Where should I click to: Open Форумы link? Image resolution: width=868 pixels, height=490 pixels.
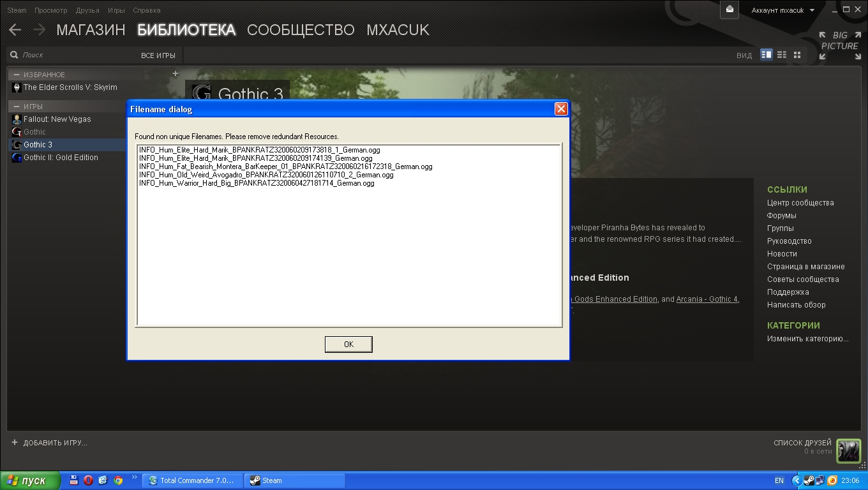[x=782, y=216]
